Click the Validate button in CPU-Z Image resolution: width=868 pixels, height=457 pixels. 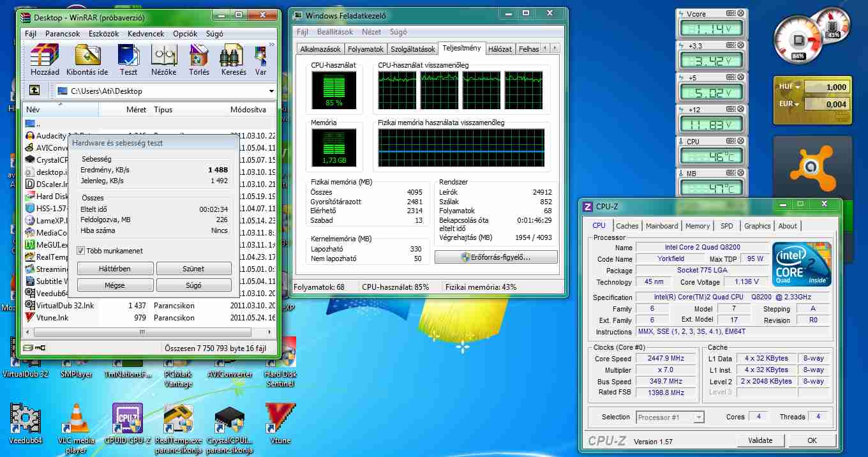point(761,440)
